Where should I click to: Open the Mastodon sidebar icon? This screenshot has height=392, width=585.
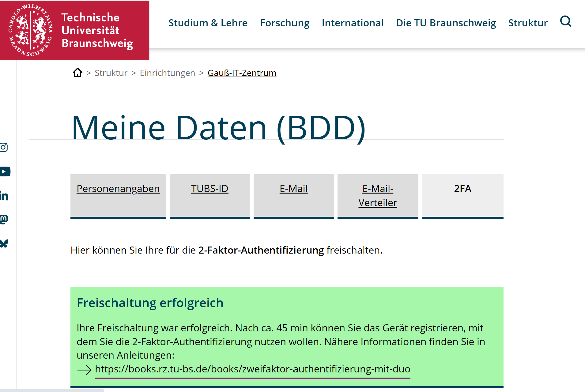point(4,219)
